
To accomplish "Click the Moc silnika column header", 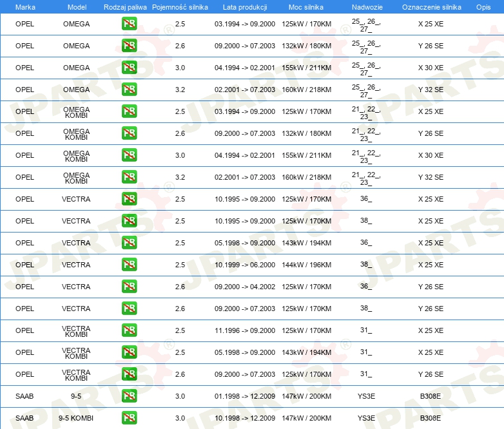I will coord(306,7).
